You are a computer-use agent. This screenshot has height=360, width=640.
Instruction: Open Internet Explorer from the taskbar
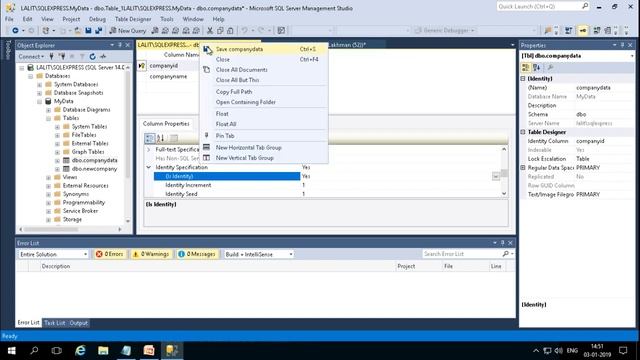(80, 350)
